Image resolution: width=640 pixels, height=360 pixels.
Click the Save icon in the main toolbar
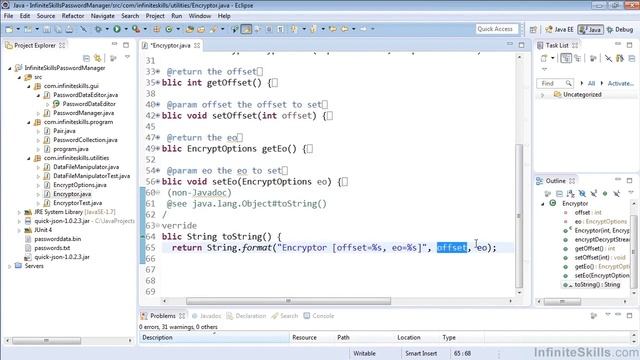(x=47, y=29)
